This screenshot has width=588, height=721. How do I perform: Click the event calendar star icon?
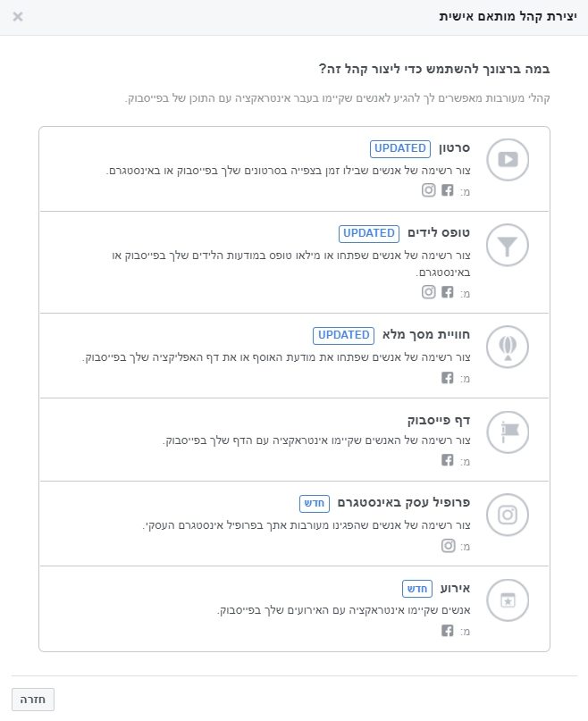[508, 600]
